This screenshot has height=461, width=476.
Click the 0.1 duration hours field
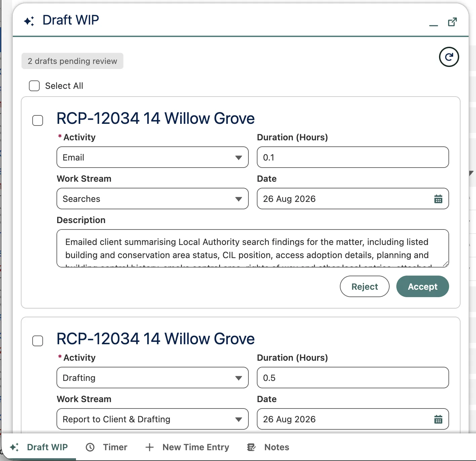point(353,157)
